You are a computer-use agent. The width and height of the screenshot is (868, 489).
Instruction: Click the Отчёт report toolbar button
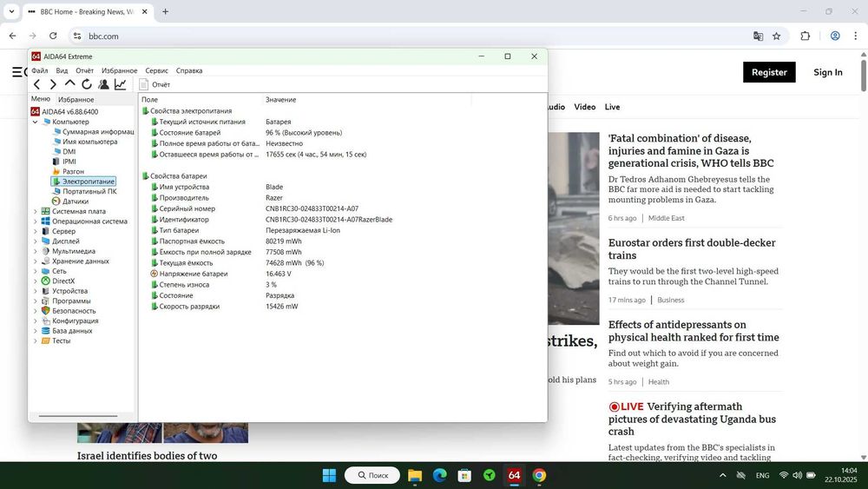pos(155,84)
